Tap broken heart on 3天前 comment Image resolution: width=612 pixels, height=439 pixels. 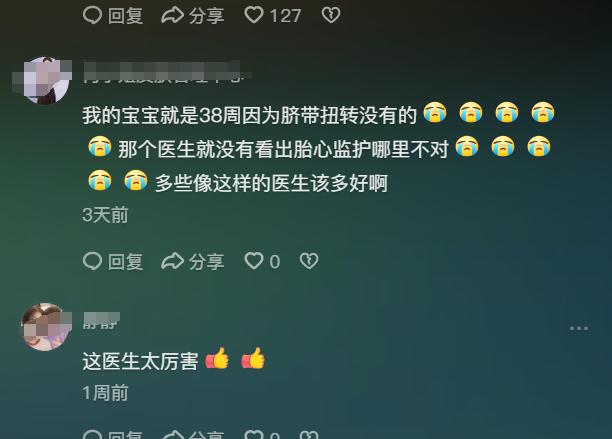pos(309,261)
